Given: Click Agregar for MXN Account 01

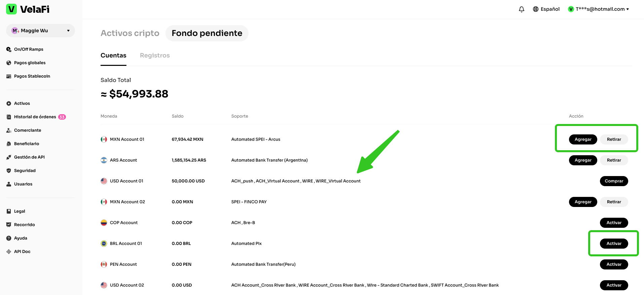Looking at the screenshot, I should click(583, 139).
